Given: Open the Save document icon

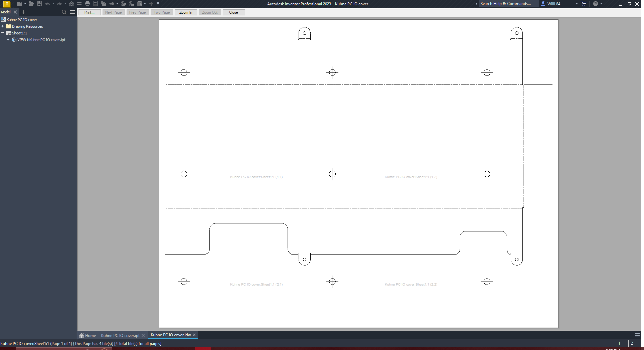Looking at the screenshot, I should pos(40,4).
